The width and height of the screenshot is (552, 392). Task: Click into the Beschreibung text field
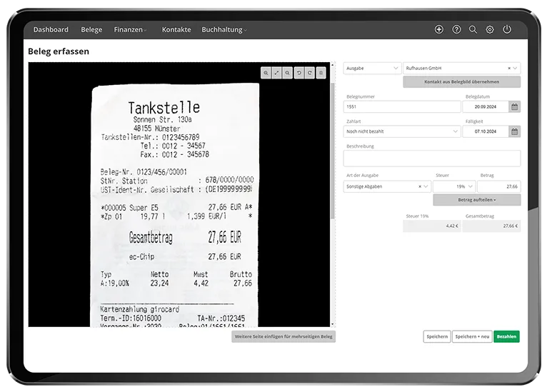[431, 159]
